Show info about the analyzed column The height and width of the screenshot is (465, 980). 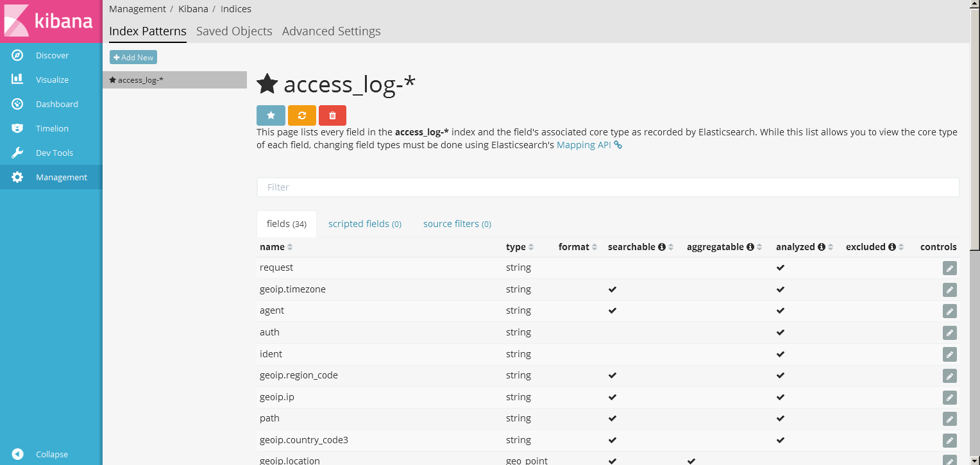coord(822,247)
